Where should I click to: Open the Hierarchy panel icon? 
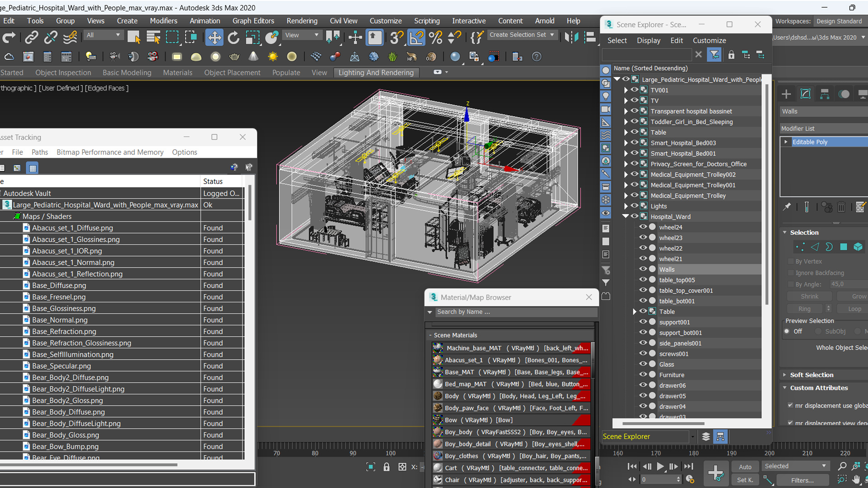(825, 94)
